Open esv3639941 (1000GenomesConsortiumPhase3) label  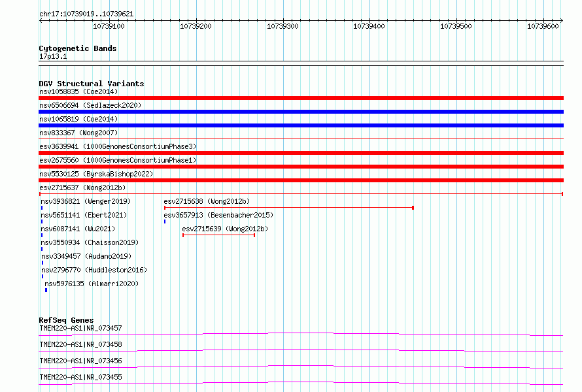pyautogui.click(x=118, y=146)
